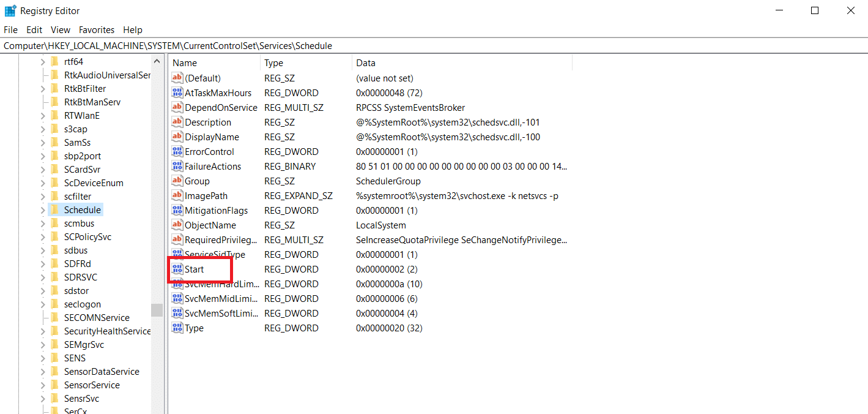868x414 pixels.
Task: Expand the SCardSvr key
Action: tap(42, 170)
